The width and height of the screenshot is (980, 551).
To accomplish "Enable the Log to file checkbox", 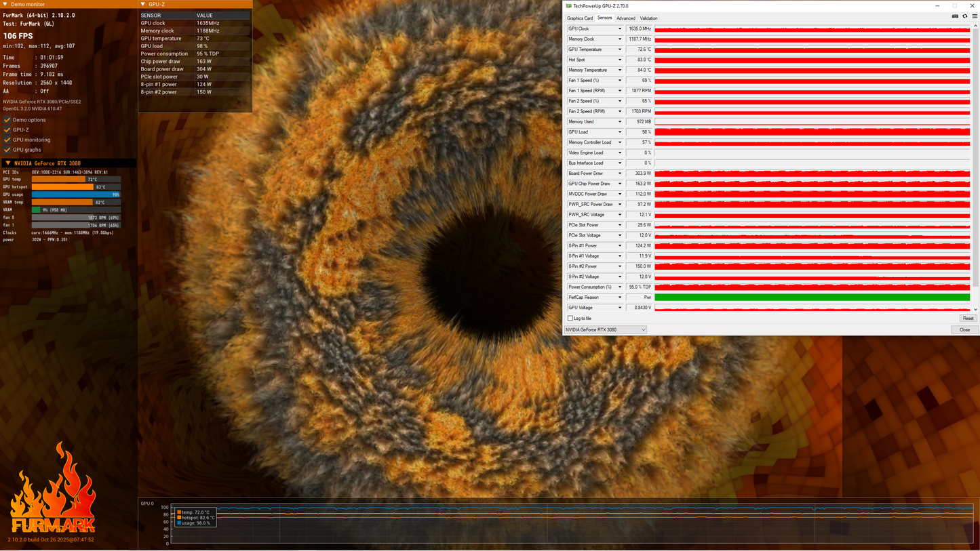I will (x=570, y=319).
